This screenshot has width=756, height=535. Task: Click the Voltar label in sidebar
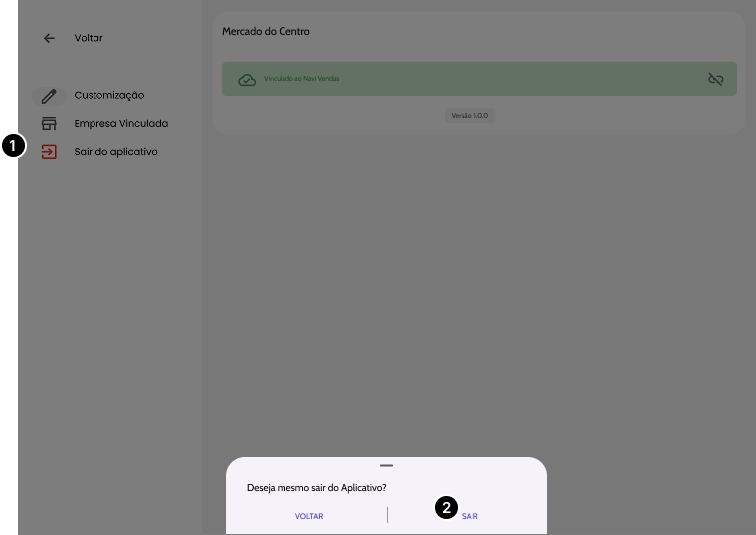tap(89, 38)
